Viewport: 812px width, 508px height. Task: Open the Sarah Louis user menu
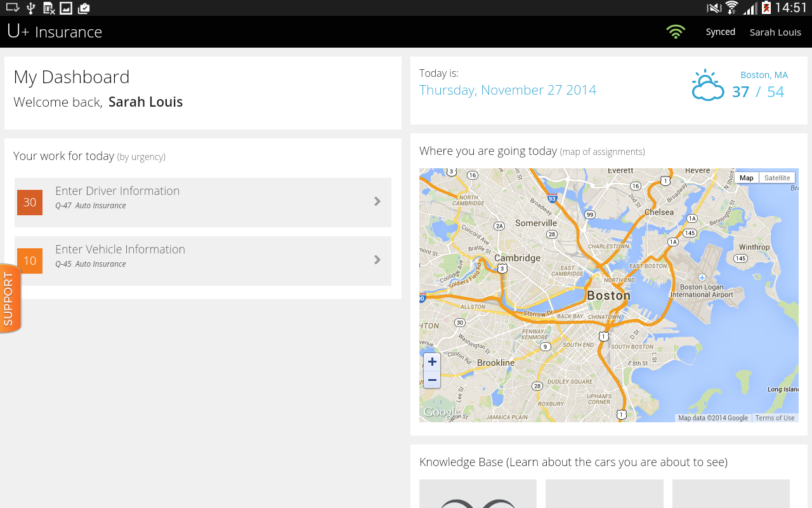tap(775, 32)
